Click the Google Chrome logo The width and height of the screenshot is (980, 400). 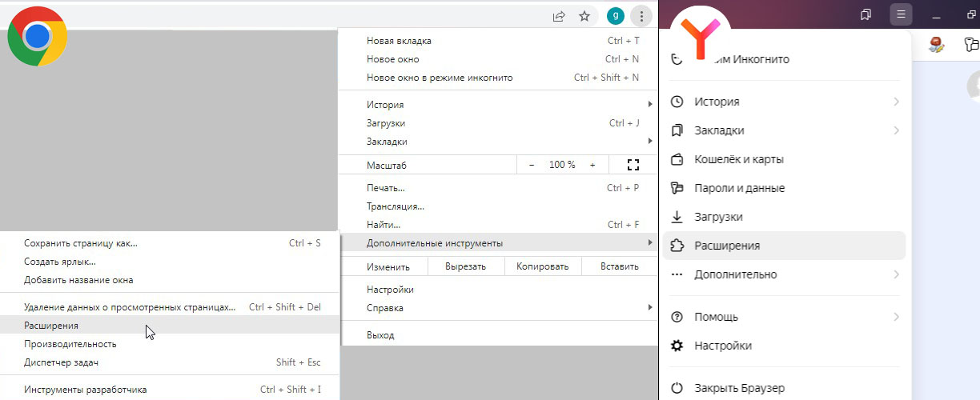click(x=37, y=36)
